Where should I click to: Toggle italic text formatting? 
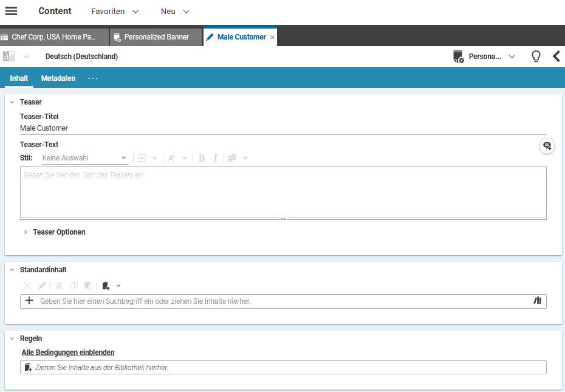point(215,158)
